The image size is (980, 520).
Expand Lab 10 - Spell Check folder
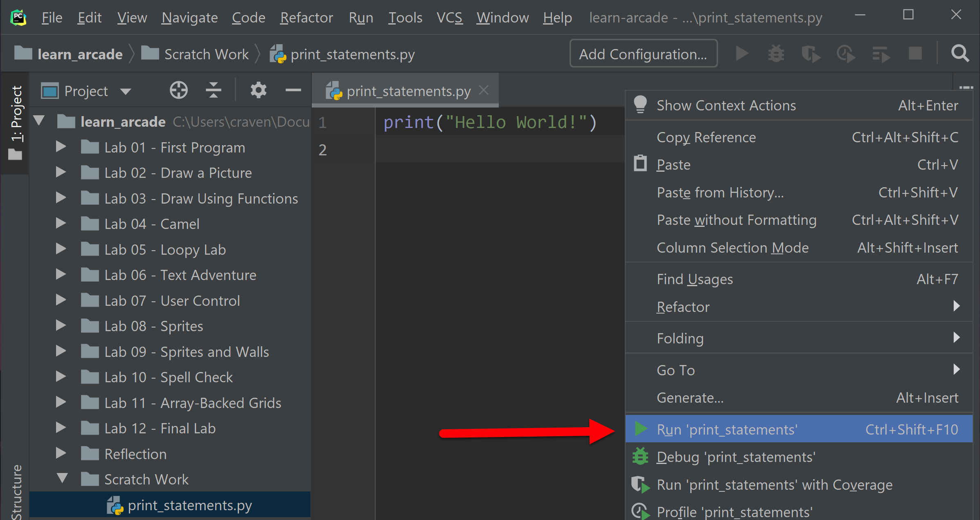(x=61, y=377)
